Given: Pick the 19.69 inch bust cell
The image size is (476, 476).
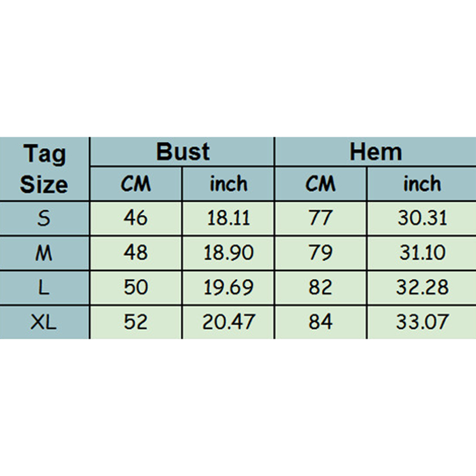Looking at the screenshot, I should (228, 288).
